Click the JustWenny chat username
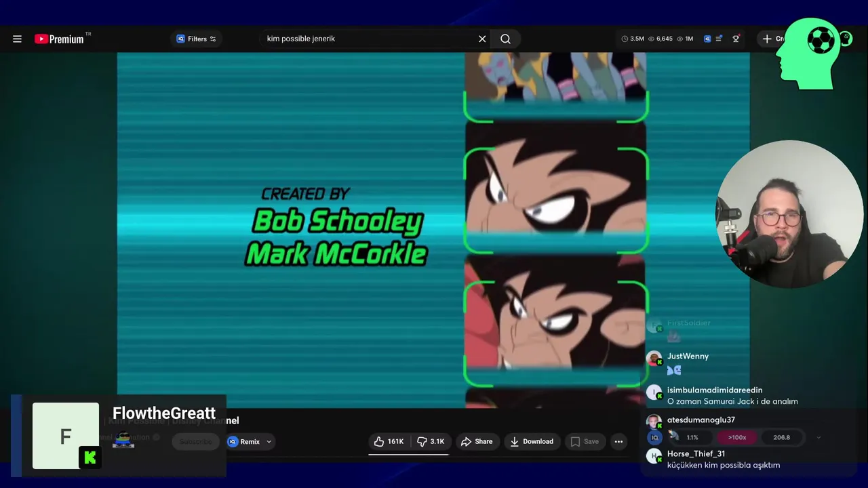The height and width of the screenshot is (488, 868). click(x=688, y=356)
